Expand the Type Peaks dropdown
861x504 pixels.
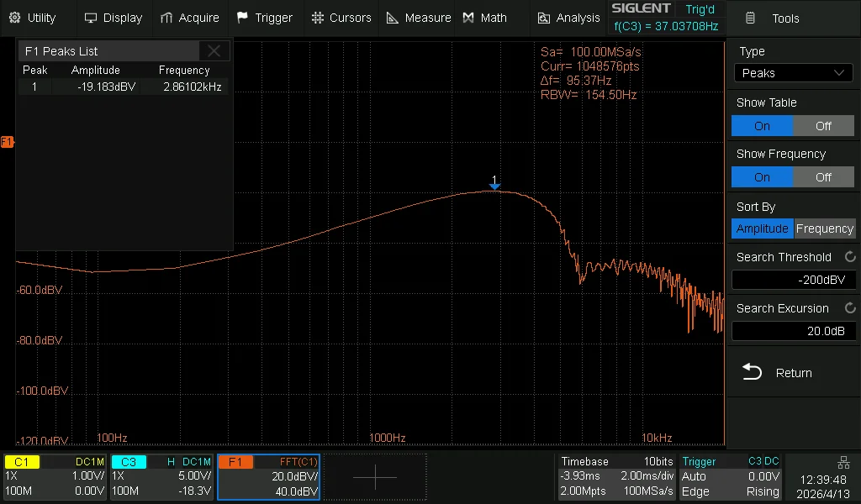tap(793, 73)
